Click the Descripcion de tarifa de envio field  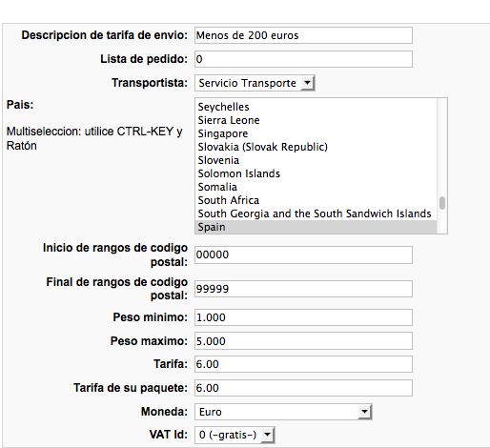[303, 35]
